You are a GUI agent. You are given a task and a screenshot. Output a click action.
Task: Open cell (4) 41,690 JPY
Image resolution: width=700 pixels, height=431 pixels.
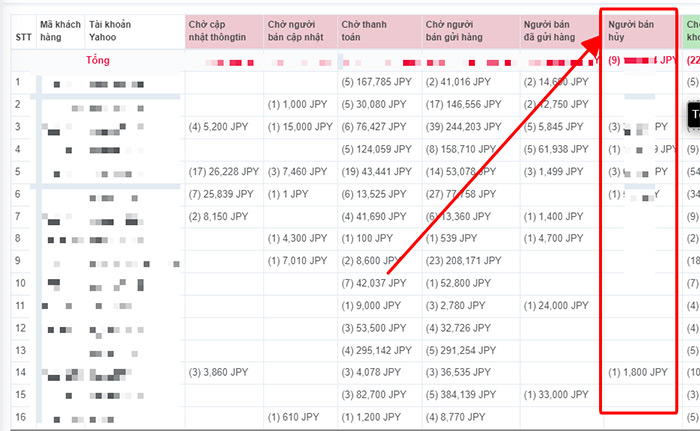click(374, 217)
